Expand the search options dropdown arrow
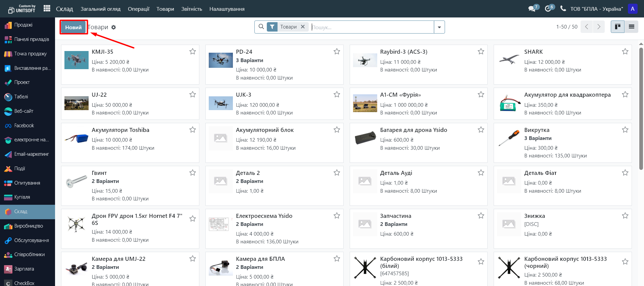 pyautogui.click(x=439, y=27)
